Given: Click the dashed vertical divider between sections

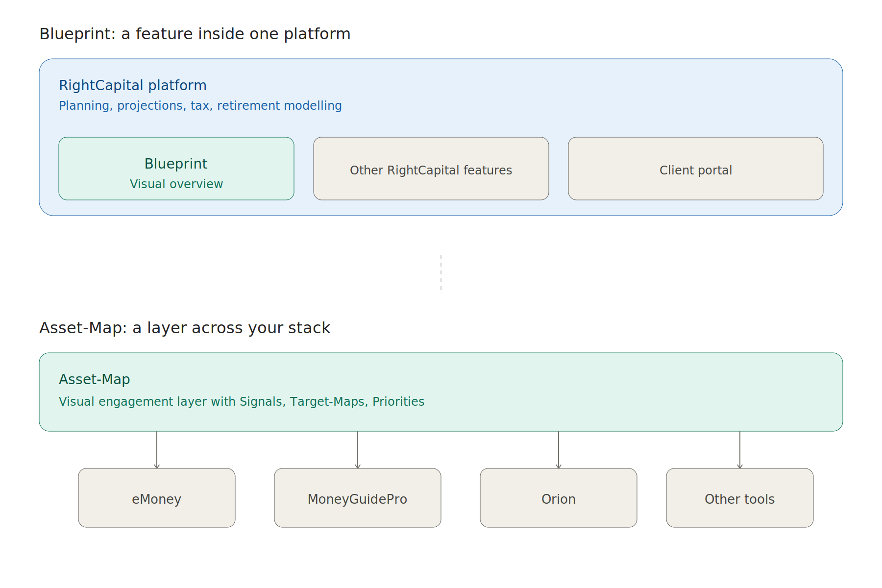Looking at the screenshot, I should click(x=441, y=272).
